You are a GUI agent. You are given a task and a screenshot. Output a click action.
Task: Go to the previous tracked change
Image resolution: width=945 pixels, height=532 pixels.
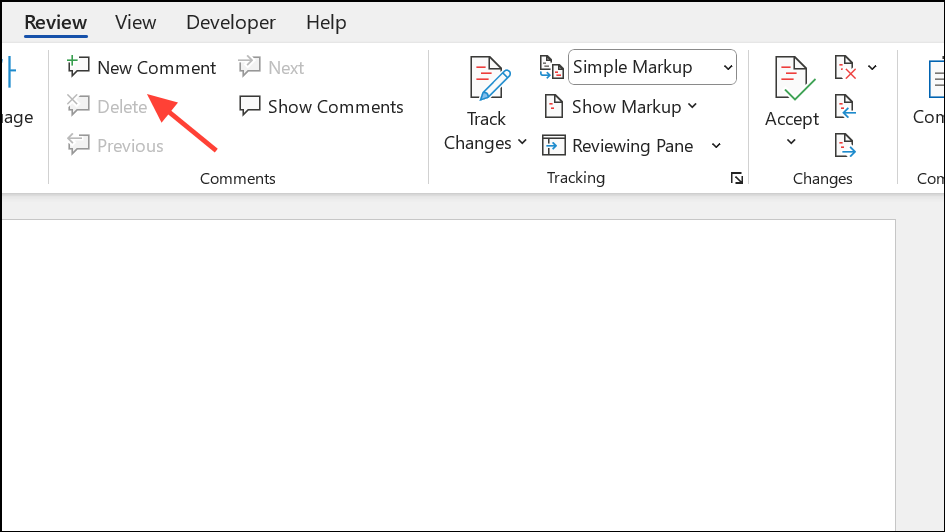[x=845, y=106]
